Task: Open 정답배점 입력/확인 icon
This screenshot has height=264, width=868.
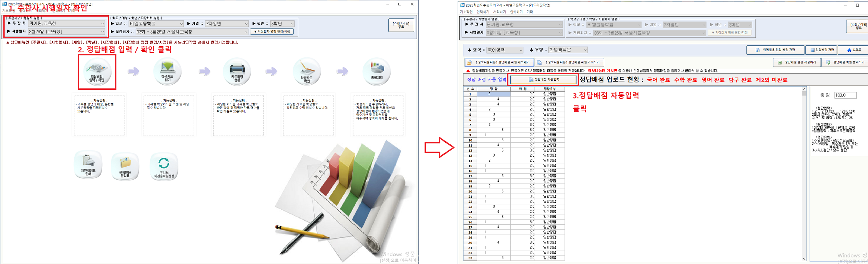Action: coord(97,71)
